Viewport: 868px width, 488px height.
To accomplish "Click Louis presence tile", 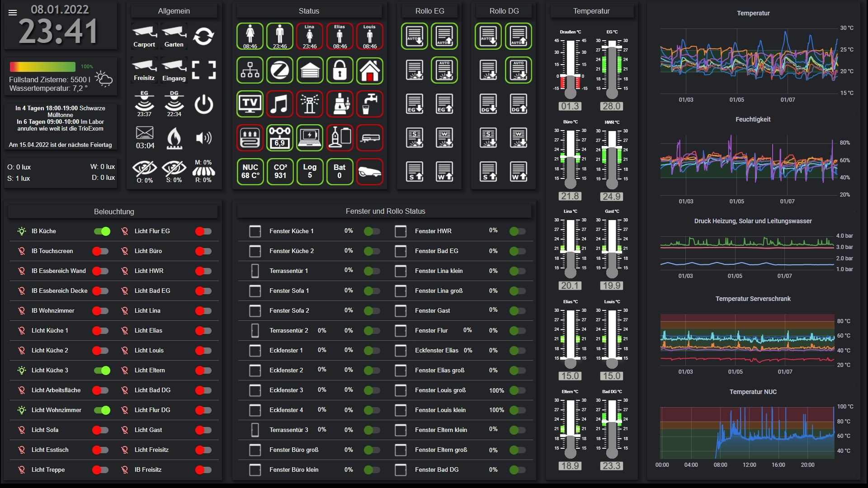I will click(x=370, y=36).
